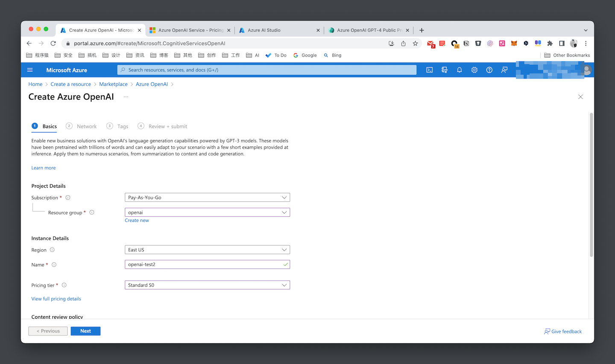Select the Network step tab

[x=81, y=126]
